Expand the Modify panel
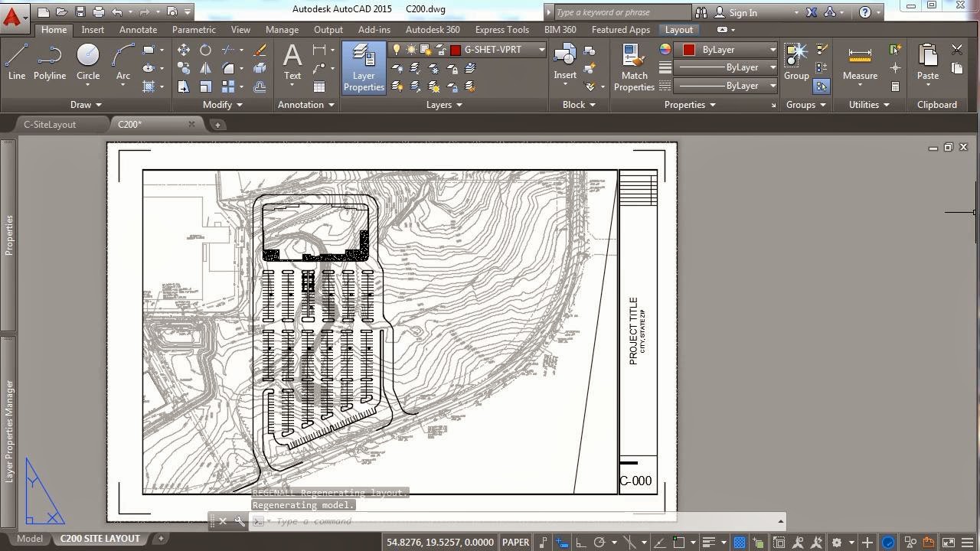980x551 pixels. coord(222,105)
